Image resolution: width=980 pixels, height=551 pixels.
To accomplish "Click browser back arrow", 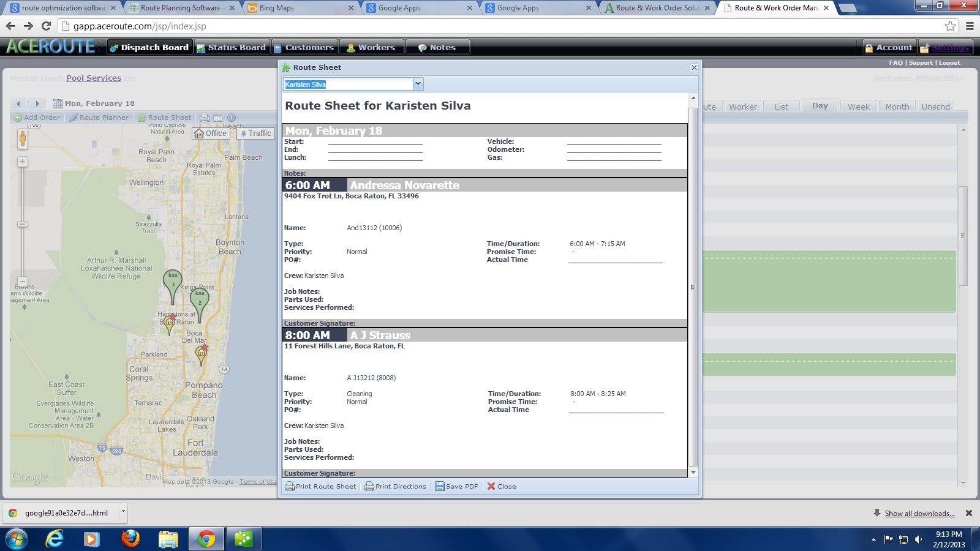I will (10, 26).
